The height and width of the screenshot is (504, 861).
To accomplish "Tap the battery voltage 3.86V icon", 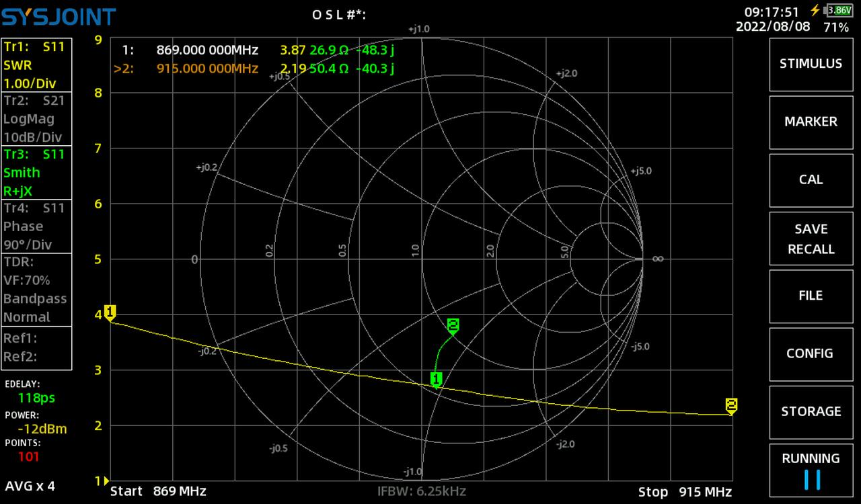I will 839,10.
